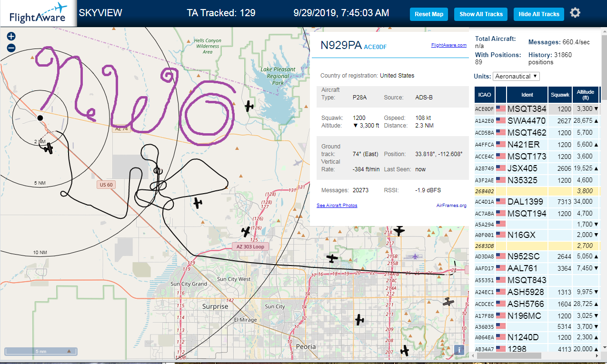607x364 pixels.
Task: Select the aircraft icon near exit 218
Action: (x=399, y=230)
